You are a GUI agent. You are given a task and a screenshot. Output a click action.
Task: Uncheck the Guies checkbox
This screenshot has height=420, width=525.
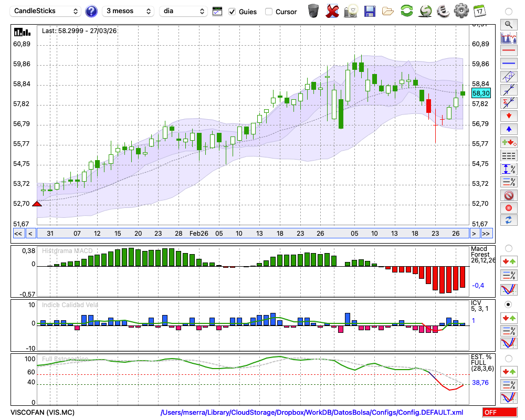[x=232, y=12]
